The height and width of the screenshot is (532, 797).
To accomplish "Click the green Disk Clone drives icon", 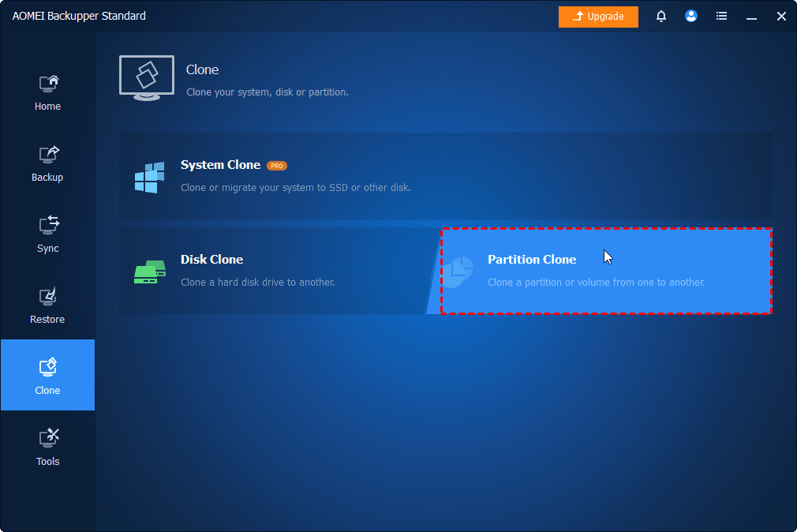I will 150,272.
